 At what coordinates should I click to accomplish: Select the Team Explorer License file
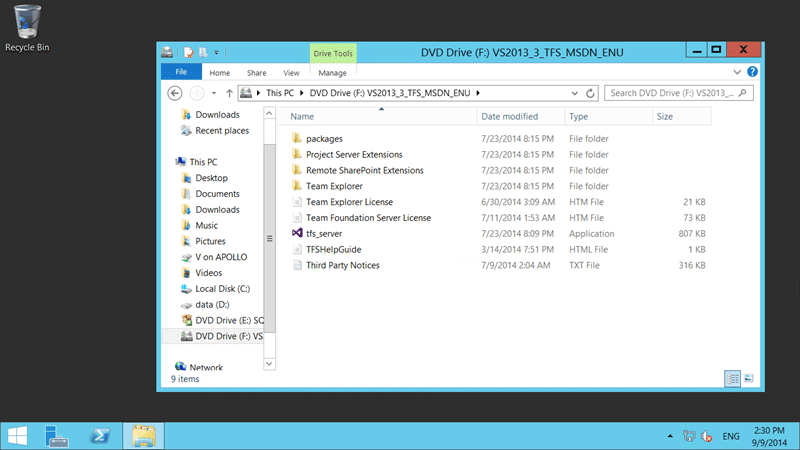349,202
